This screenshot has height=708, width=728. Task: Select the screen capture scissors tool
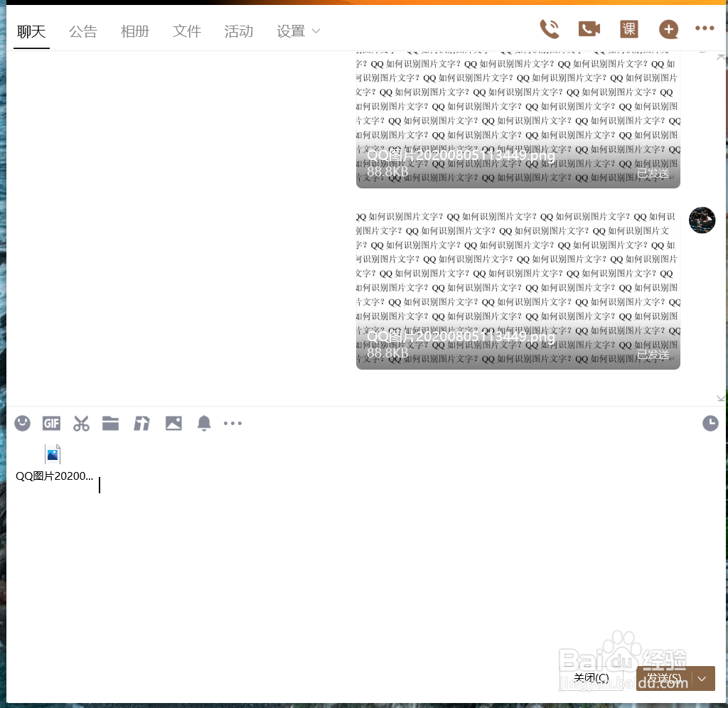[82, 423]
